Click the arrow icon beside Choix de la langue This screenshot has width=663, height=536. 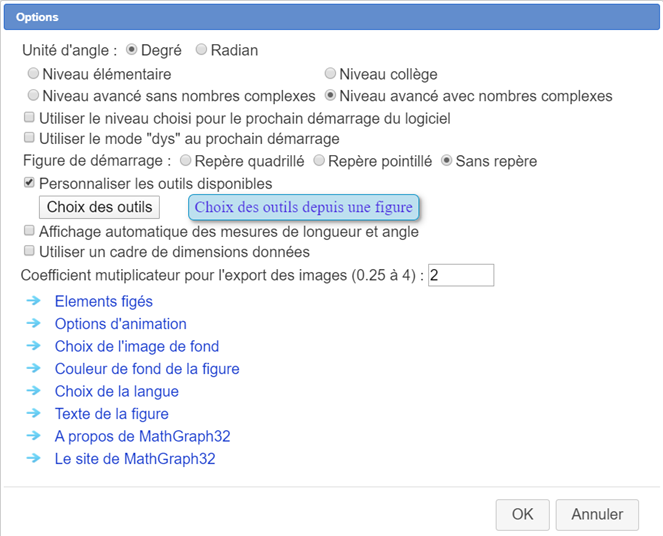tap(33, 391)
